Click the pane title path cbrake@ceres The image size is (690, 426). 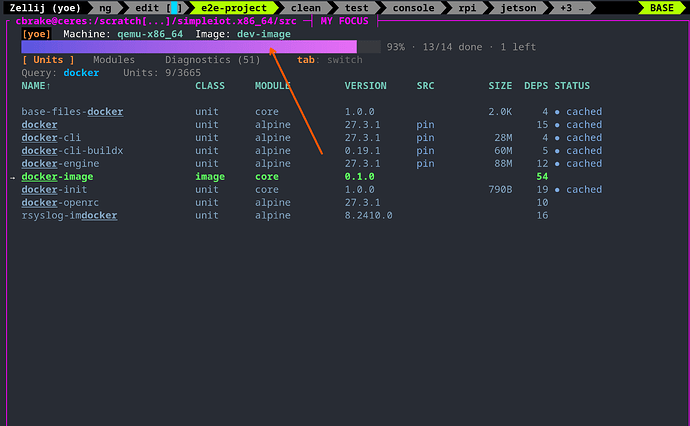156,21
